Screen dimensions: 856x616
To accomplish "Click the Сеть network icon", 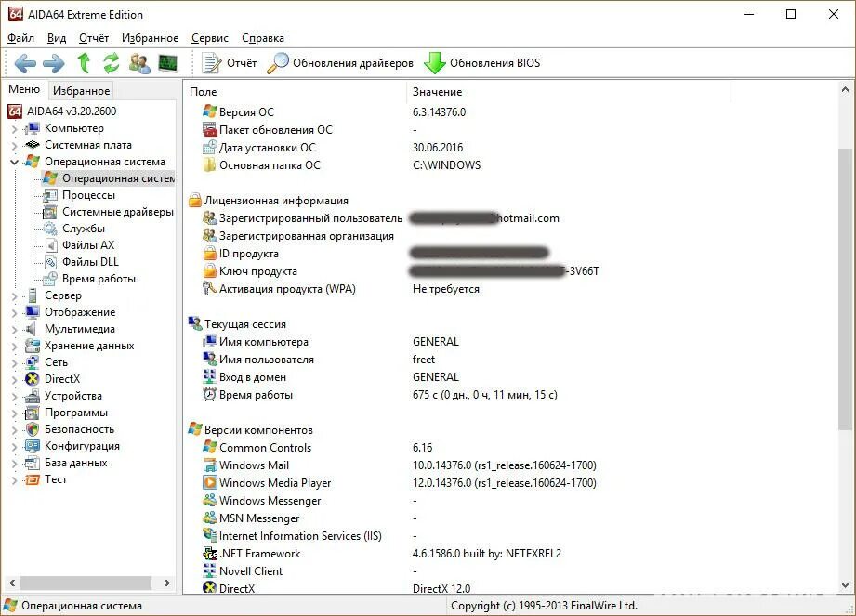I will click(x=33, y=362).
